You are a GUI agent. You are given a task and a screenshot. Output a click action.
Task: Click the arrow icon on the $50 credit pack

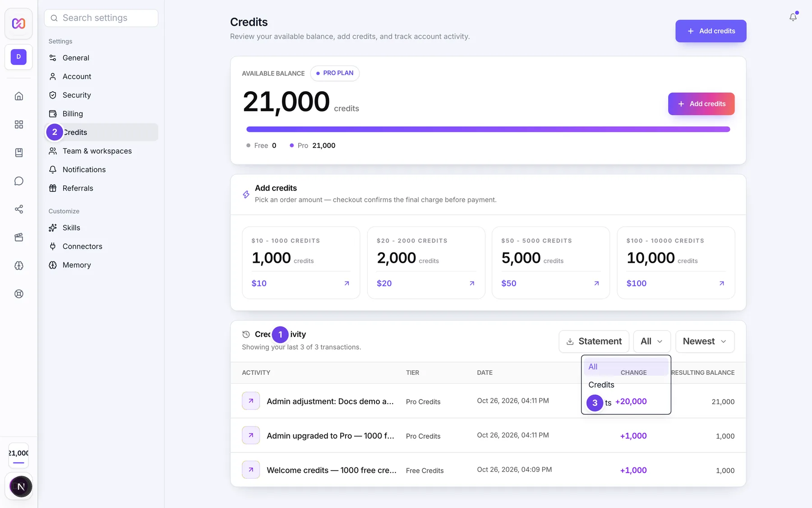click(596, 284)
